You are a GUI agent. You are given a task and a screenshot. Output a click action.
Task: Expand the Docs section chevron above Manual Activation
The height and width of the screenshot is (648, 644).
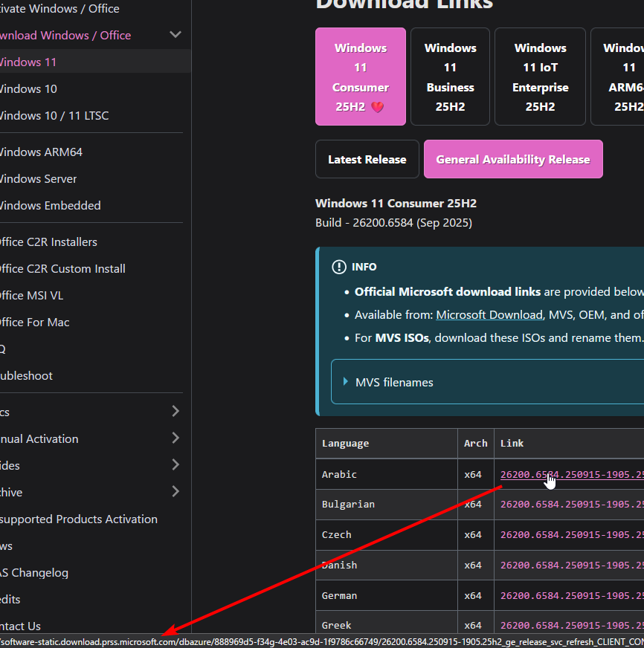176,411
